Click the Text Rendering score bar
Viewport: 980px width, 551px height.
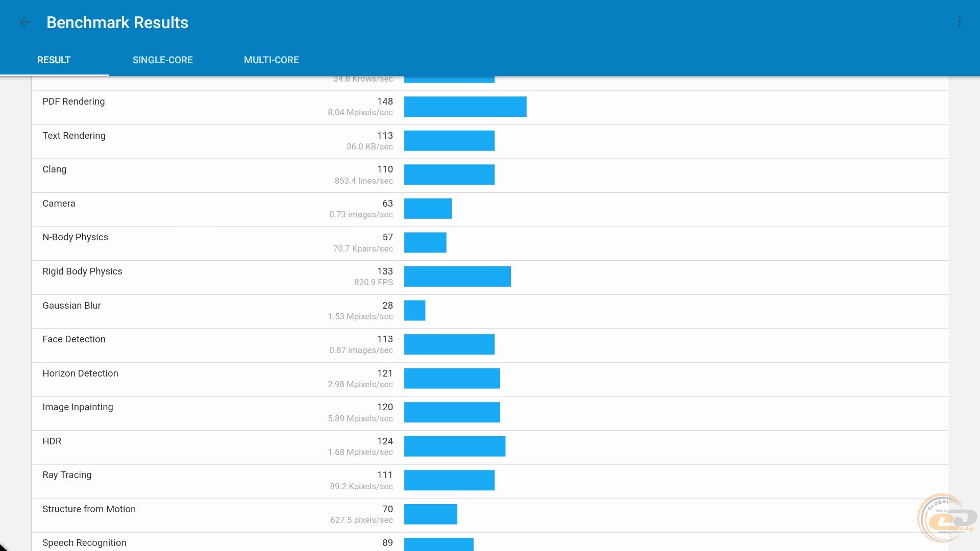[x=449, y=141]
